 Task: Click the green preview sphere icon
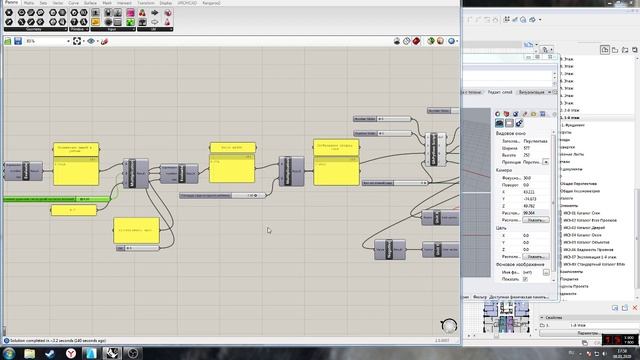[x=430, y=41]
